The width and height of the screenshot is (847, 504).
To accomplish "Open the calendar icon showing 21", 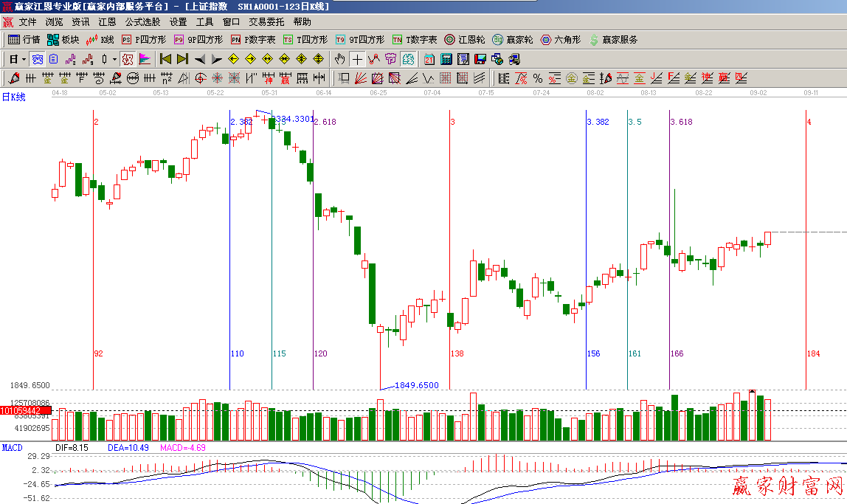I will (x=429, y=59).
